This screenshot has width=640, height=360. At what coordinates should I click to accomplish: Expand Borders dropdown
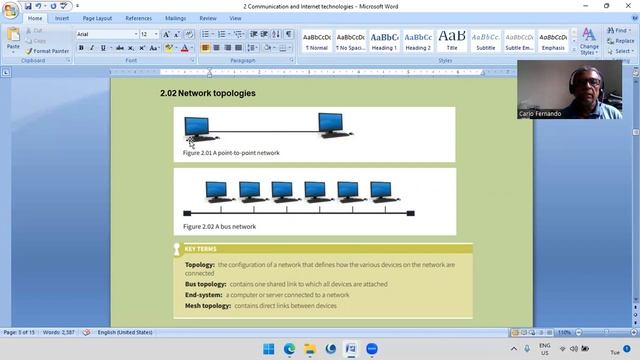click(290, 48)
